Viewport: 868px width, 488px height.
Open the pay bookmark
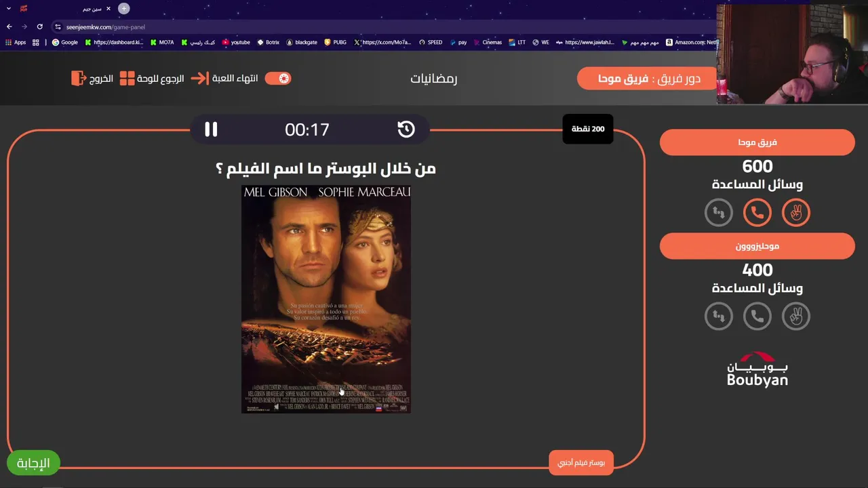pyautogui.click(x=458, y=42)
